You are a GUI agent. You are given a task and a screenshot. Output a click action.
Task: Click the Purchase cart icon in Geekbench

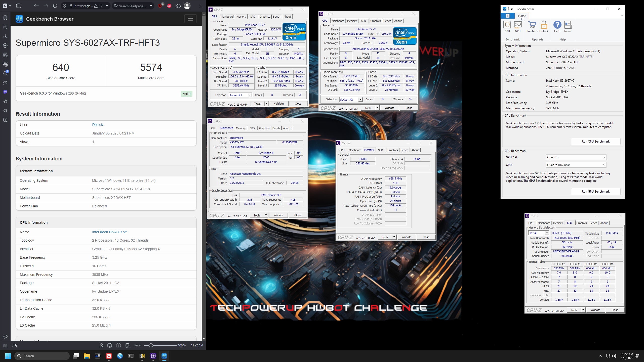click(532, 27)
